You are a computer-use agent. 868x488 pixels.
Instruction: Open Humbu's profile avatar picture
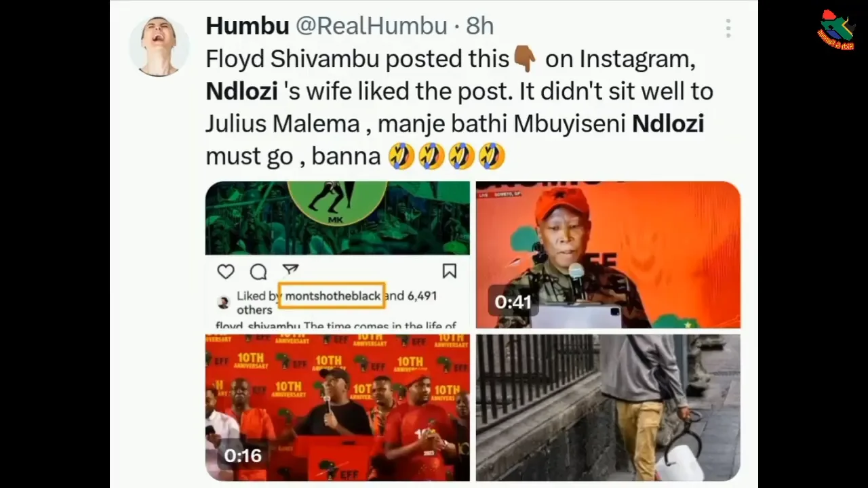tap(159, 45)
